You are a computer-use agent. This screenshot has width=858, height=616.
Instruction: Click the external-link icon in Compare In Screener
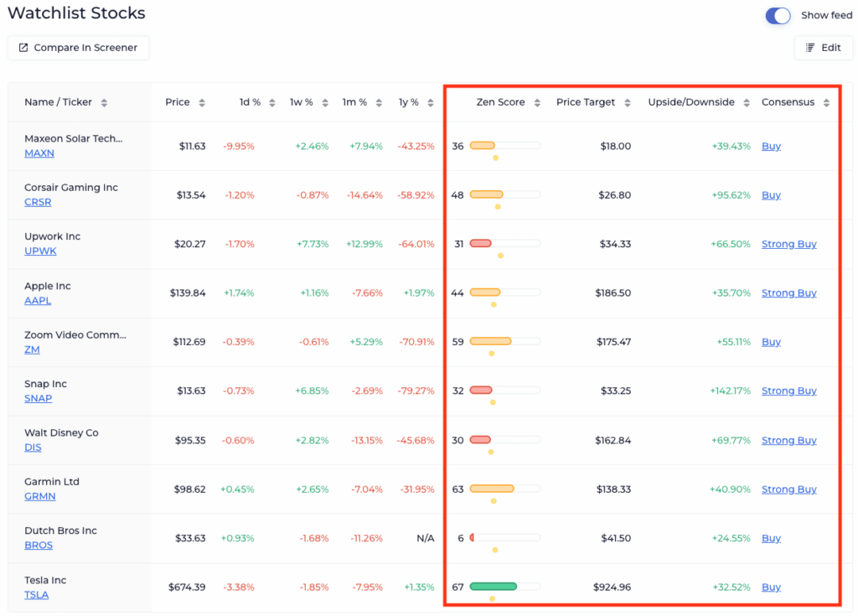pos(23,48)
